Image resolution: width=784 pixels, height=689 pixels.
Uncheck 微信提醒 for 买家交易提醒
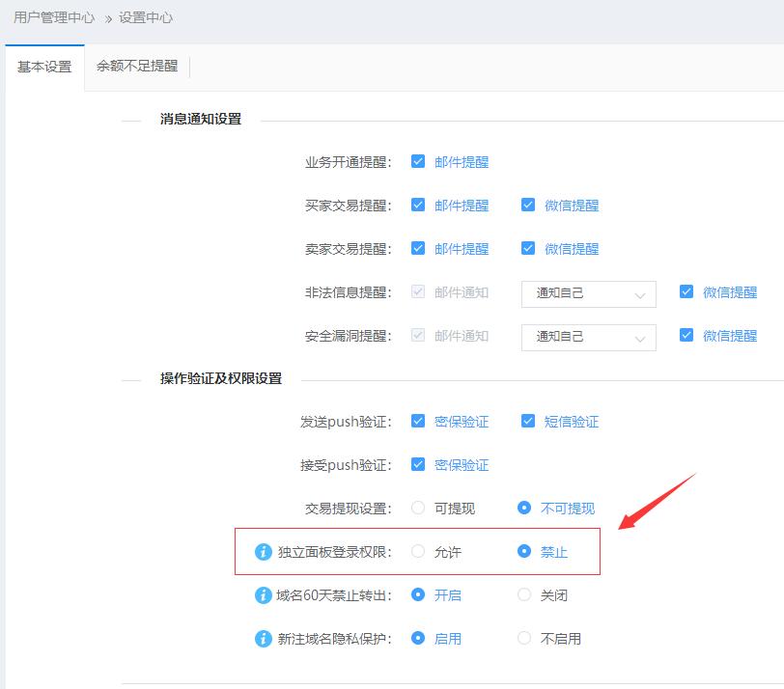529,205
